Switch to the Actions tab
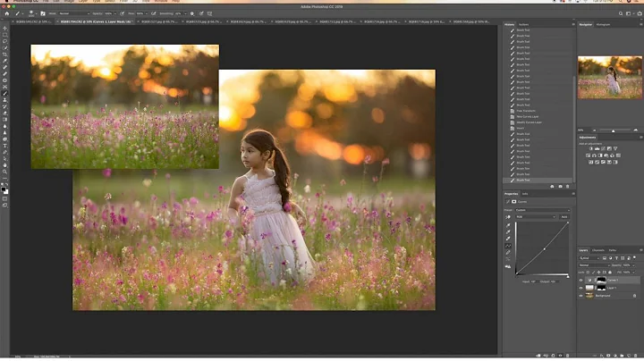Image resolution: width=644 pixels, height=361 pixels. tap(523, 25)
